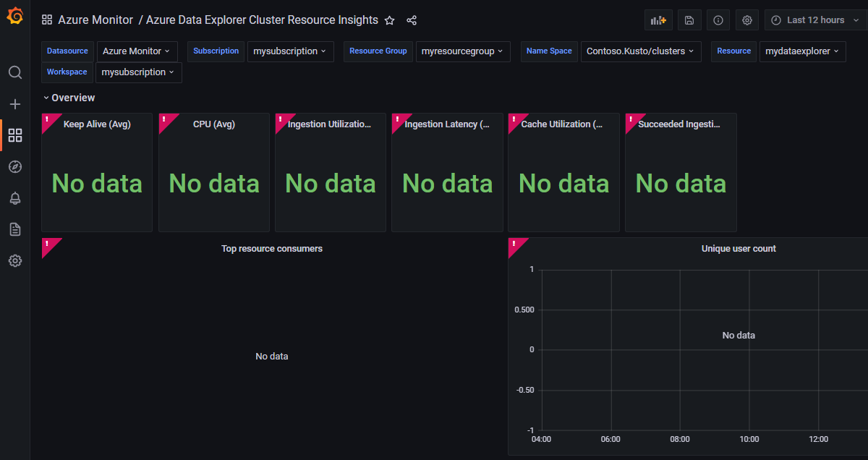
Task: Open Grafana server configuration gear in sidebar
Action: click(14, 260)
